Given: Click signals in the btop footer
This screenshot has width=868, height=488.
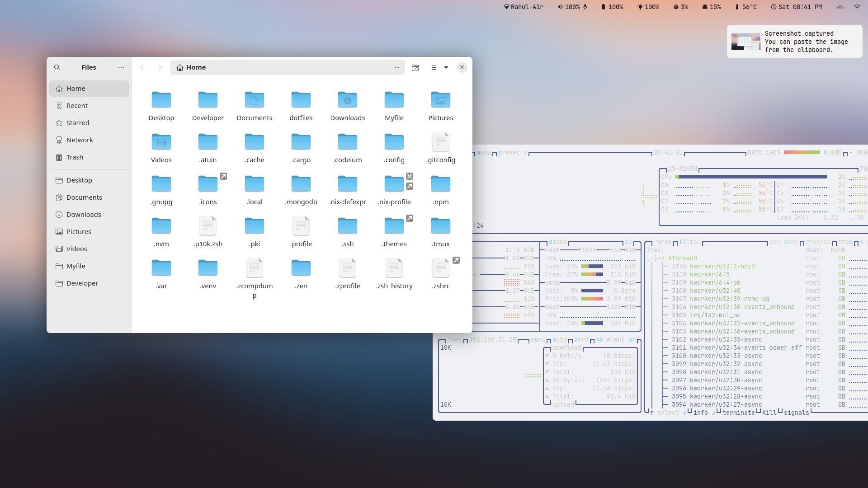Looking at the screenshot, I should (x=796, y=413).
